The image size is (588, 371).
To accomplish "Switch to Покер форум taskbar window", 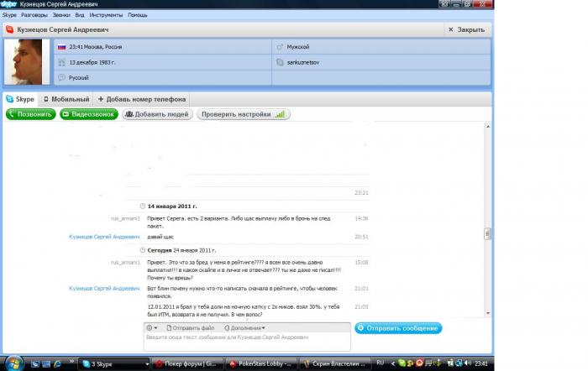I will (186, 364).
